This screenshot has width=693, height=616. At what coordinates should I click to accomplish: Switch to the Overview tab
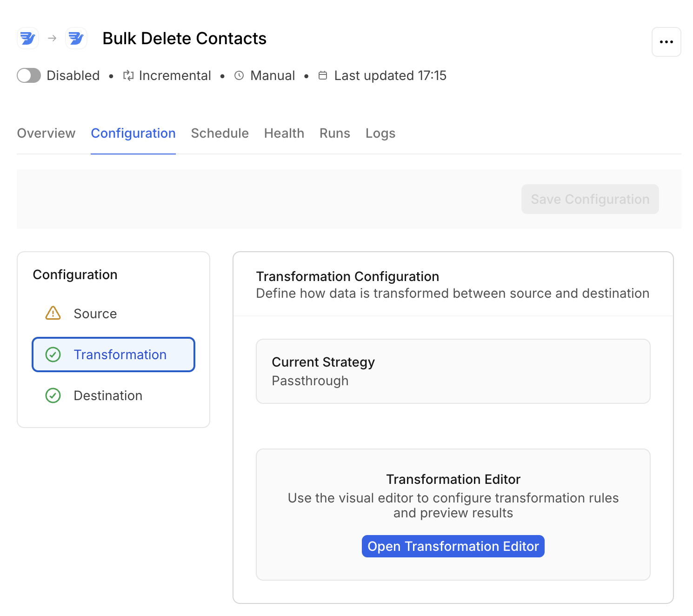click(46, 134)
